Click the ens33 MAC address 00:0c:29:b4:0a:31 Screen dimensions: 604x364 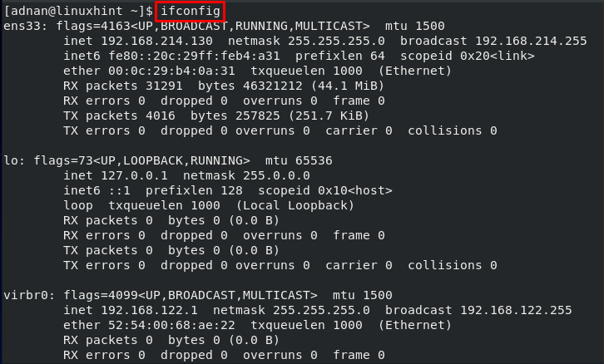point(171,71)
